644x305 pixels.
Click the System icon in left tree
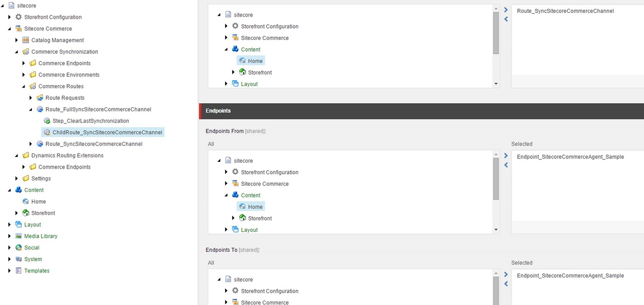coord(19,259)
